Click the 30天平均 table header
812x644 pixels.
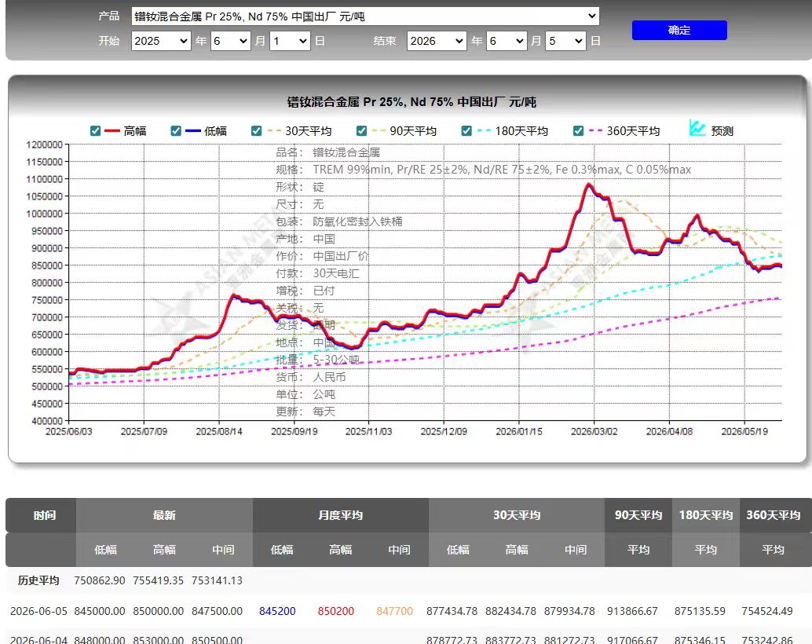517,515
